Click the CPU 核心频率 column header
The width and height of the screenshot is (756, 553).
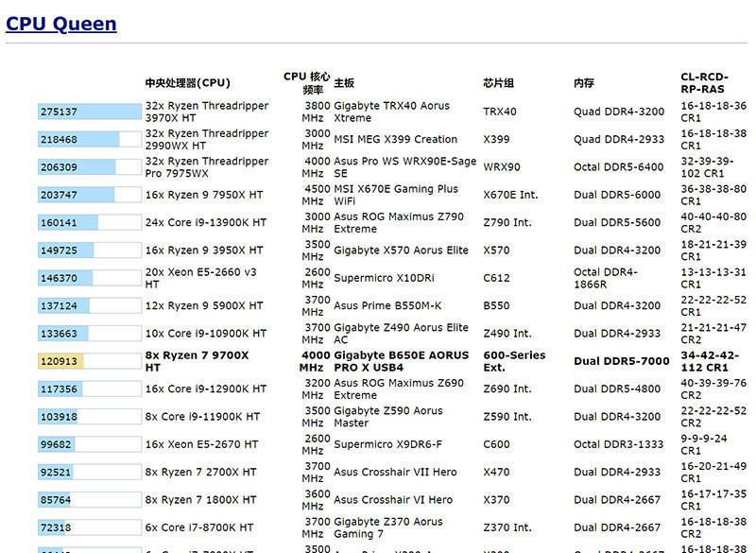click(x=307, y=82)
